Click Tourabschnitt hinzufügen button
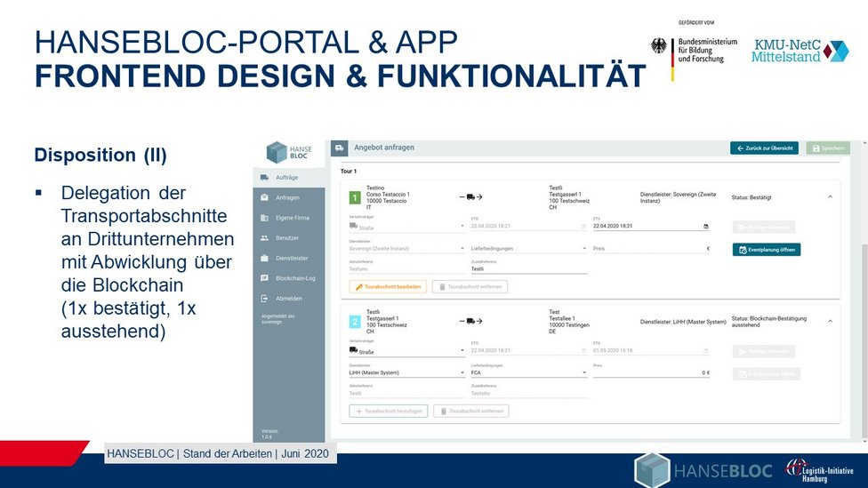 (x=388, y=411)
